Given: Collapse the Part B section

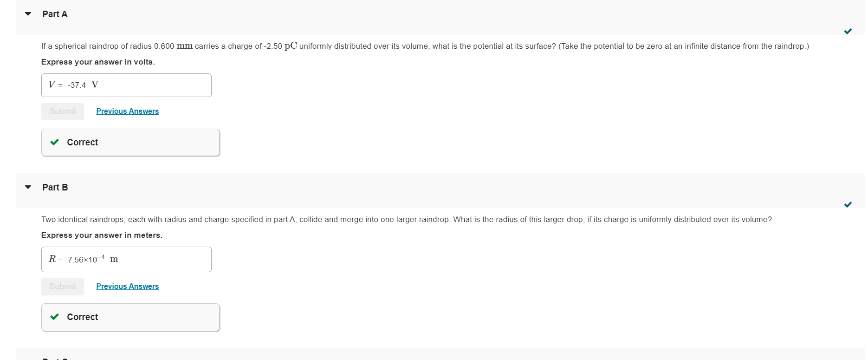Looking at the screenshot, I should (28, 187).
